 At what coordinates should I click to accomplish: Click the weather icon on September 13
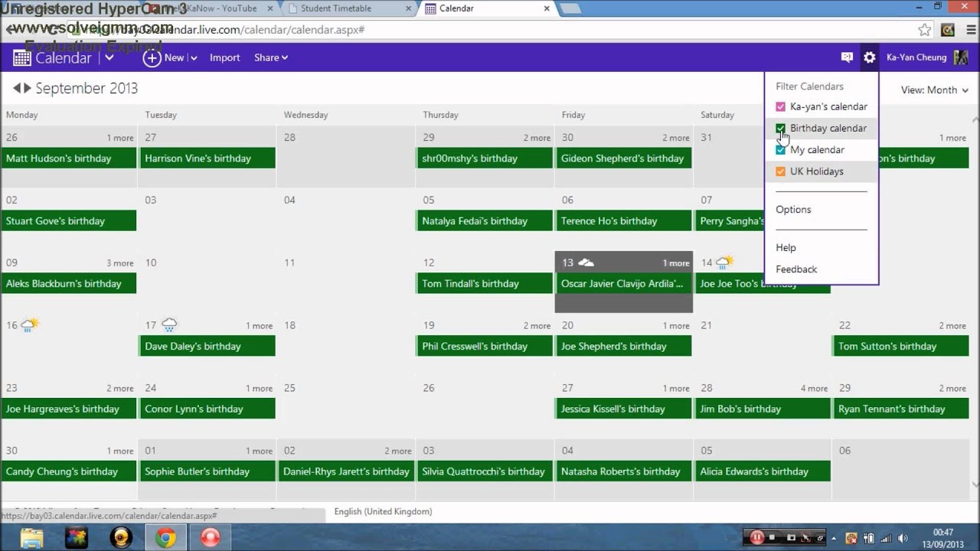coord(585,261)
